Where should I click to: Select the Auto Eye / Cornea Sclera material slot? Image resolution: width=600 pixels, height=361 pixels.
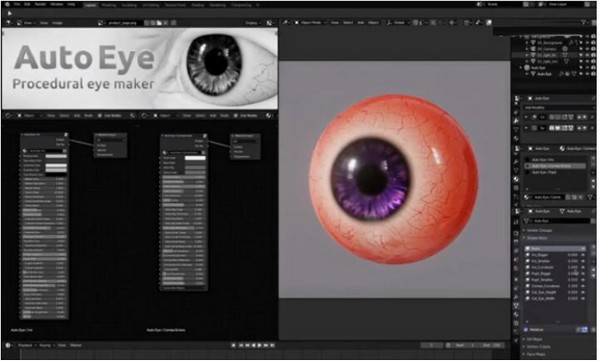pos(556,166)
